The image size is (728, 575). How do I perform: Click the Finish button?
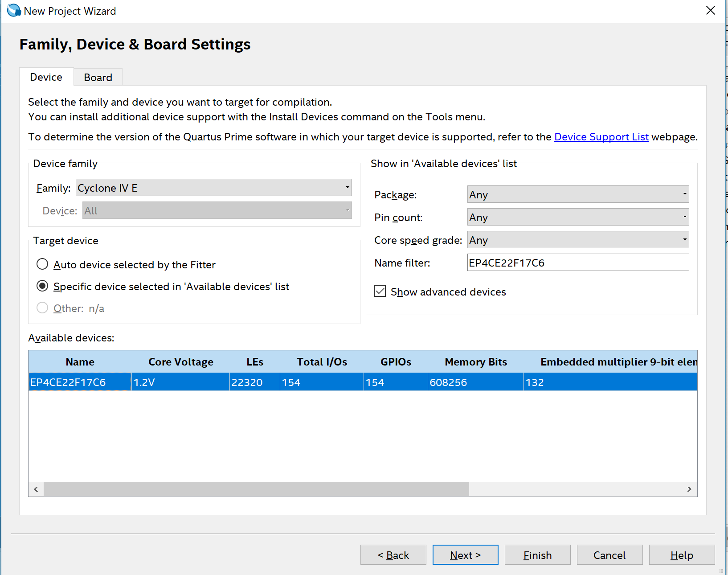point(538,555)
